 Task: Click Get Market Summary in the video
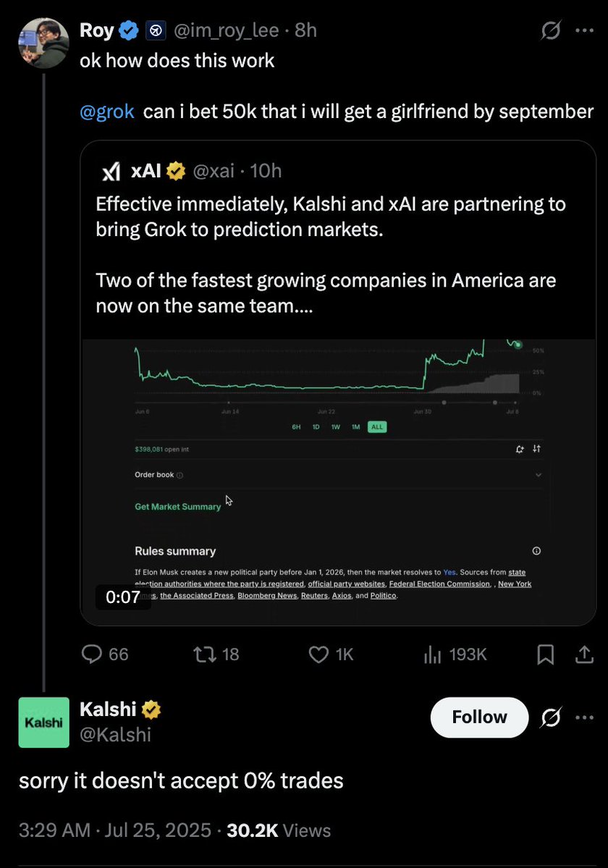[x=177, y=507]
